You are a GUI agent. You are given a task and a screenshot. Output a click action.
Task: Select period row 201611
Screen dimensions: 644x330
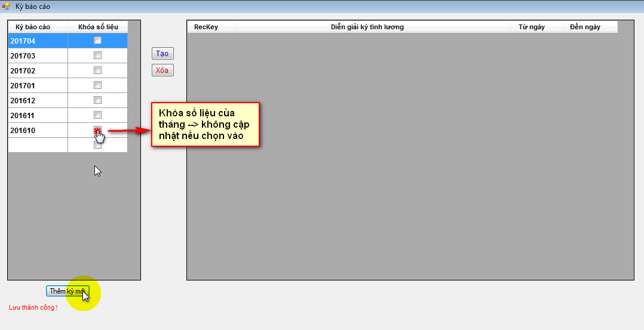pyautogui.click(x=68, y=115)
